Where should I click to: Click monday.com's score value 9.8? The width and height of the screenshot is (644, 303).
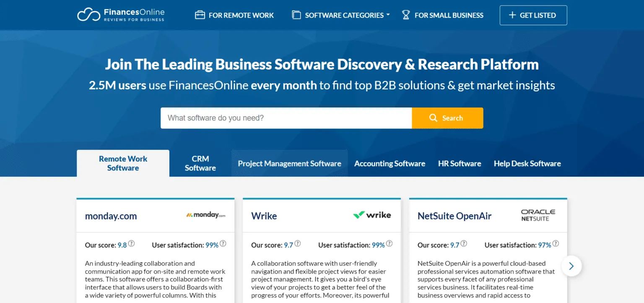(122, 245)
